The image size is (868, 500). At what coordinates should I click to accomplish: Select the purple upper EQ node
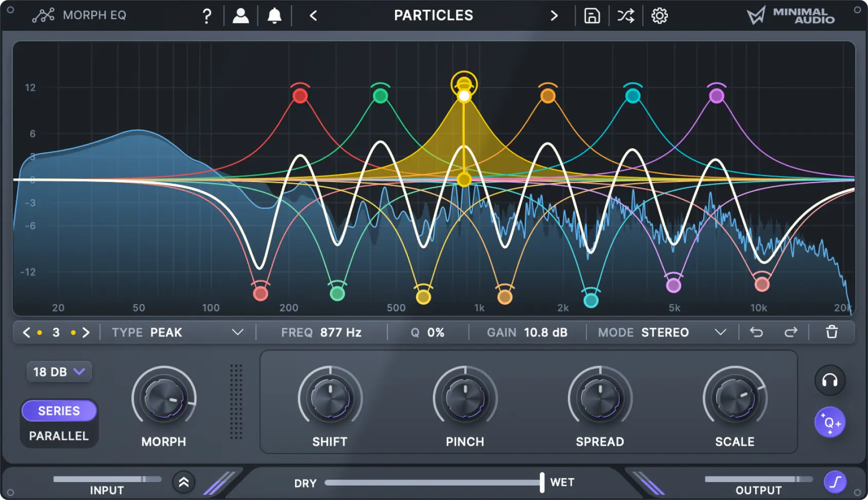coord(717,95)
